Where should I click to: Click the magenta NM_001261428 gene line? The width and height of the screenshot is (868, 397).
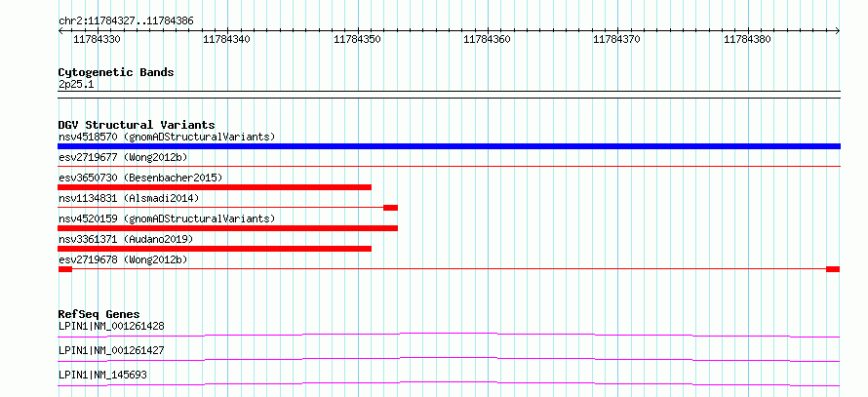point(449,335)
